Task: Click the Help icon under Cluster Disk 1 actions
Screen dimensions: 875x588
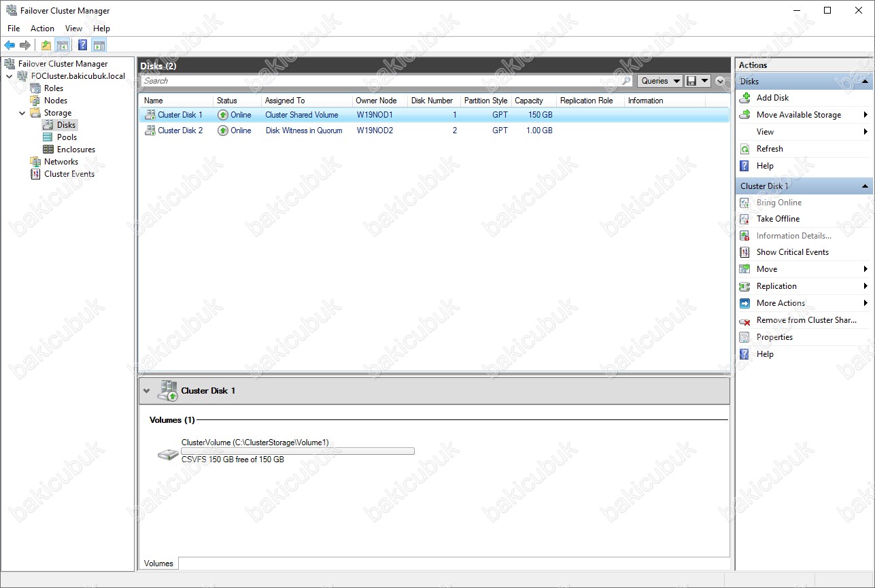Action: point(744,354)
